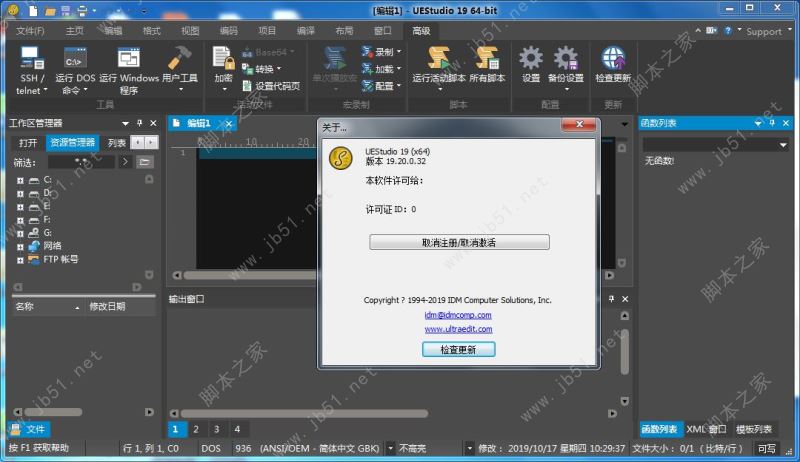The width and height of the screenshot is (800, 462).
Task: Click the new file icon in title bar
Action: click(x=33, y=10)
